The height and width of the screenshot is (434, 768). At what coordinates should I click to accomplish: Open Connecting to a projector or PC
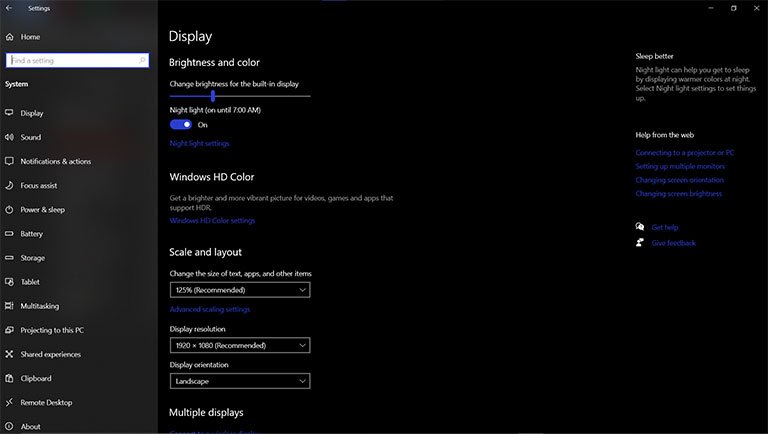(685, 152)
